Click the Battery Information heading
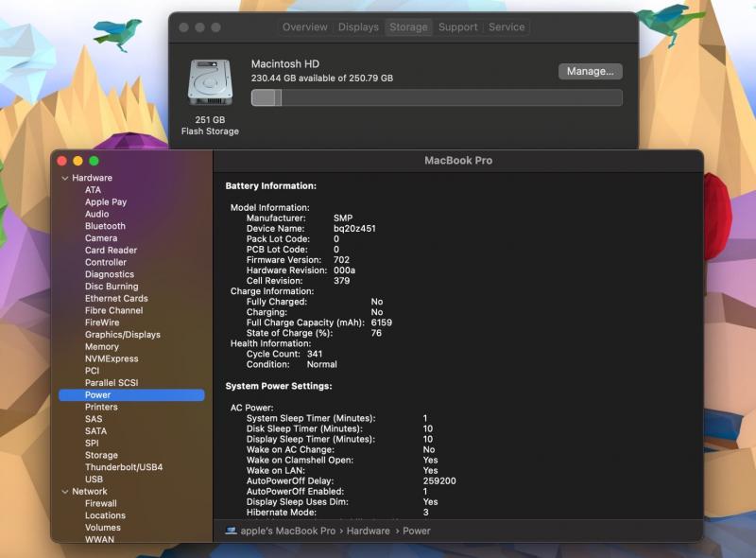Screen dimensions: 756x558 point(271,185)
